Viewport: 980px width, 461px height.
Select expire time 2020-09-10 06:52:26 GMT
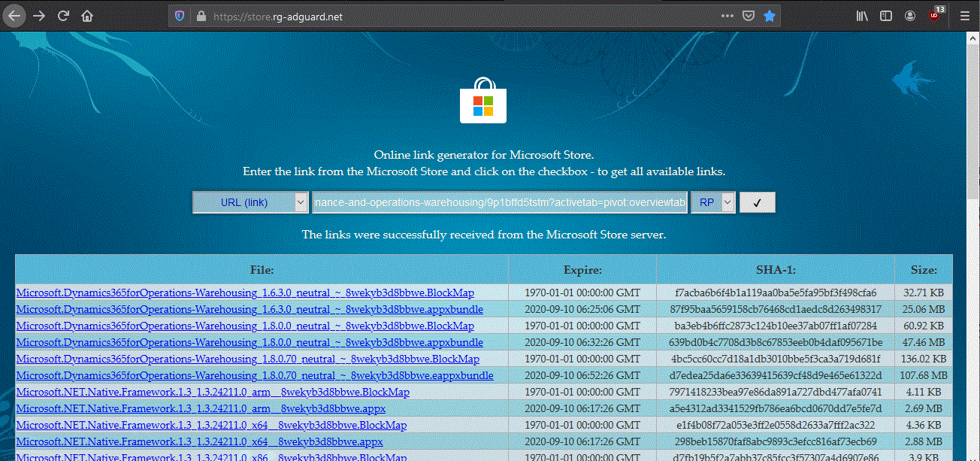point(582,375)
